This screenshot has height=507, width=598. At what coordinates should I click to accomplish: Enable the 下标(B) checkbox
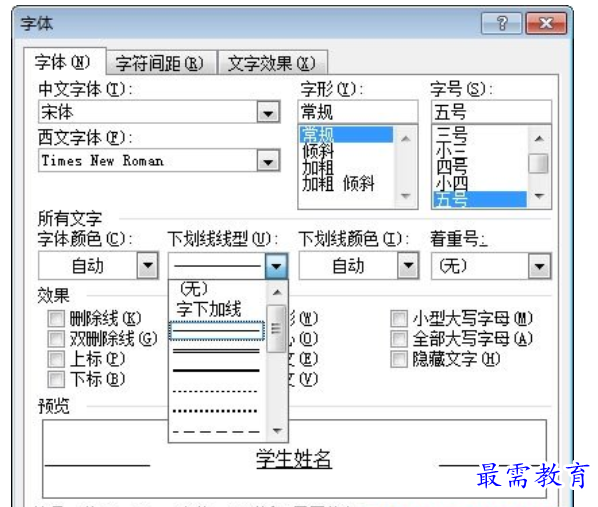pyautogui.click(x=56, y=379)
